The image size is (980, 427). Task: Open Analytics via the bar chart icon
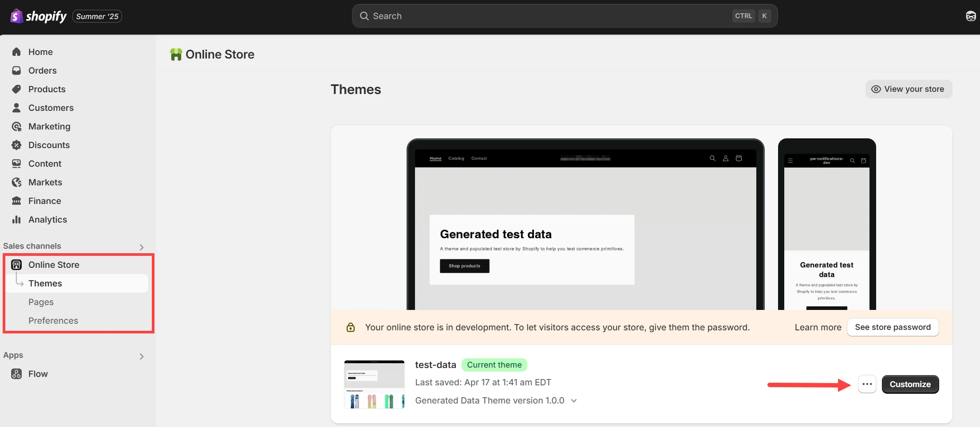(x=16, y=219)
